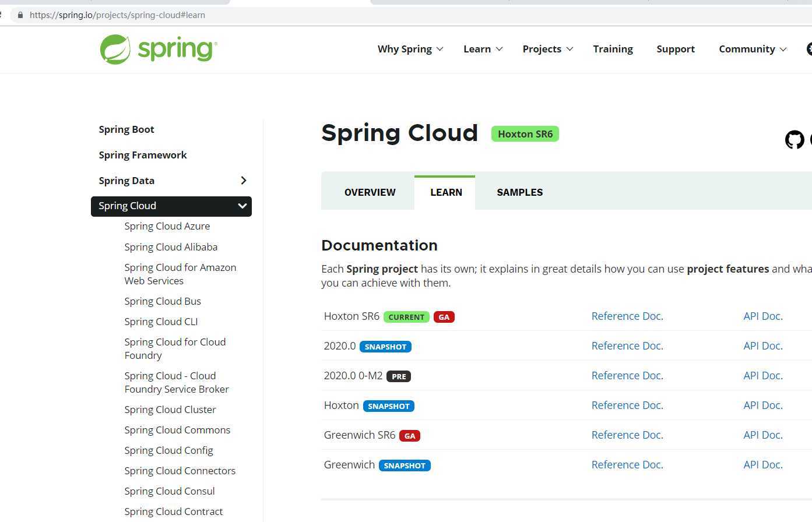Click the lock icon in the address bar
The height and width of the screenshot is (522, 812).
(x=20, y=15)
